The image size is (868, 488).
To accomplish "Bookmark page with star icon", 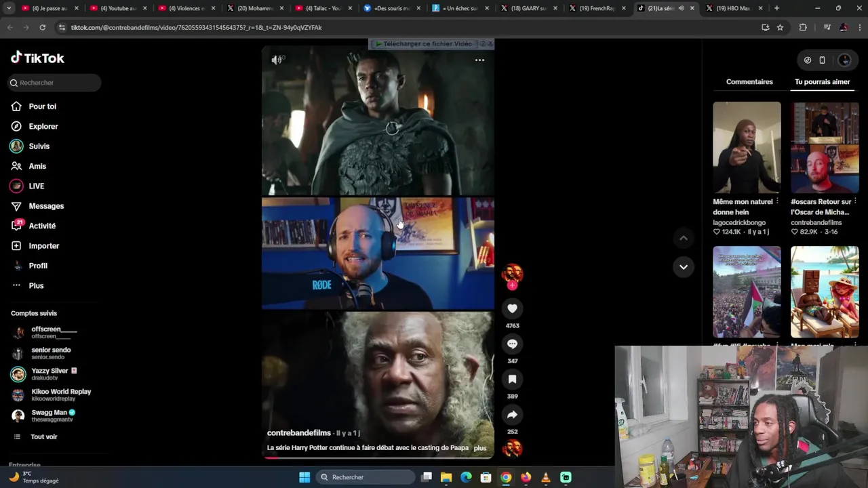I will (780, 27).
